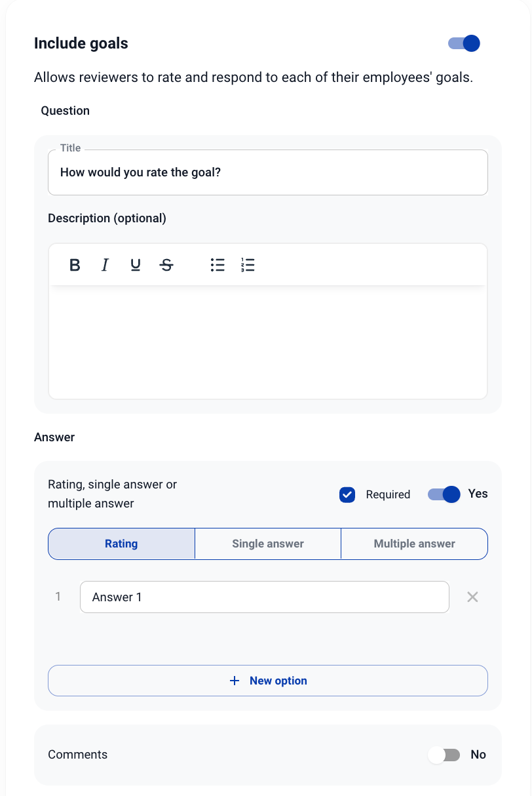Remove Answer 1 with the X icon

click(472, 597)
